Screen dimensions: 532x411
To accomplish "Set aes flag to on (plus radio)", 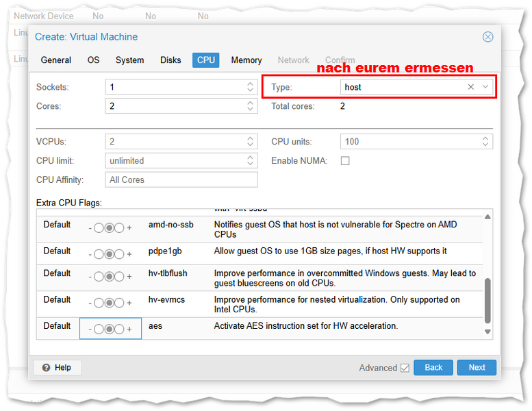I will click(119, 329).
